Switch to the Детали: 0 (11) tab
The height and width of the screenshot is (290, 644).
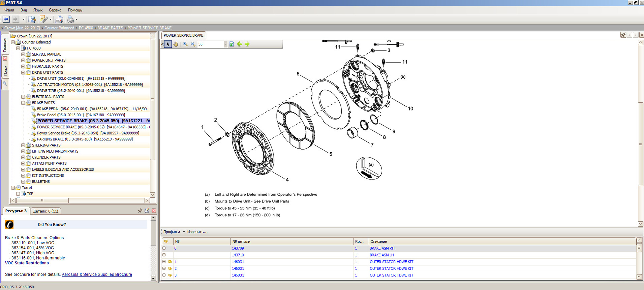tap(46, 211)
